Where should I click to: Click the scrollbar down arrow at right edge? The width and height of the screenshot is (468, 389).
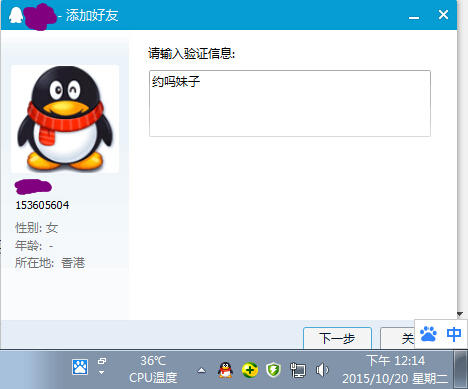[x=460, y=314]
